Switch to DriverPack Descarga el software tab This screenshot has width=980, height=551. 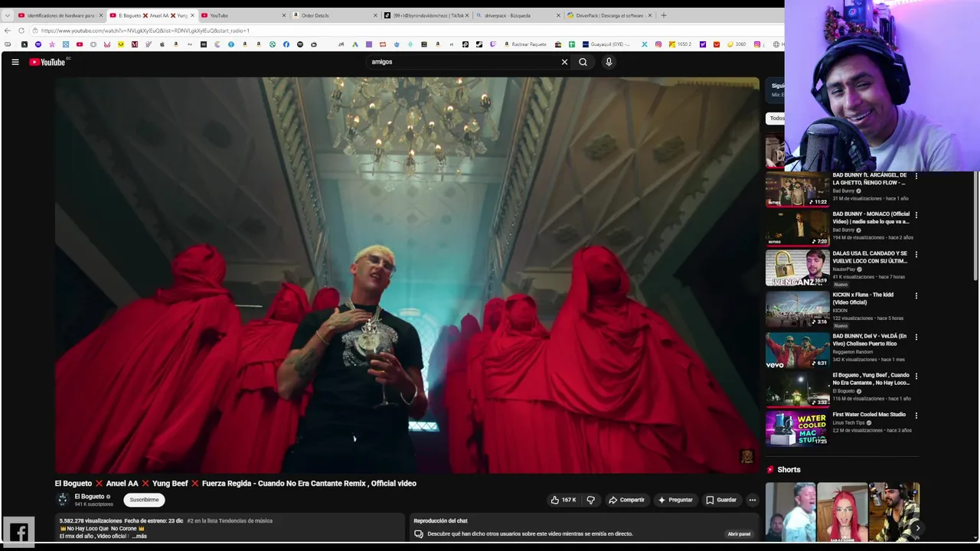(x=609, y=15)
